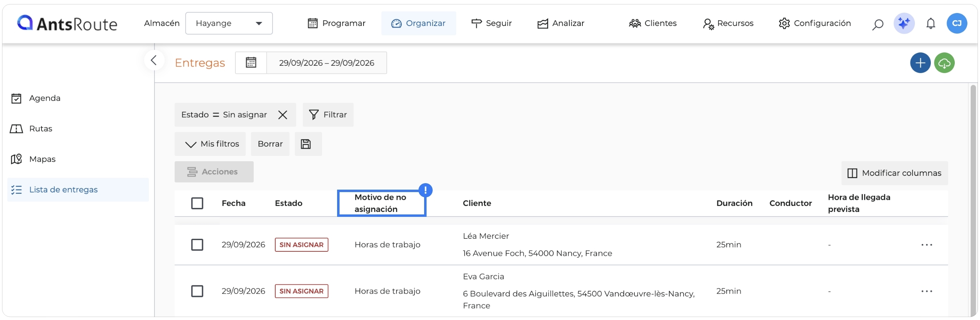Open the AI assistant sparkle icon
980x320 pixels.
point(904,23)
